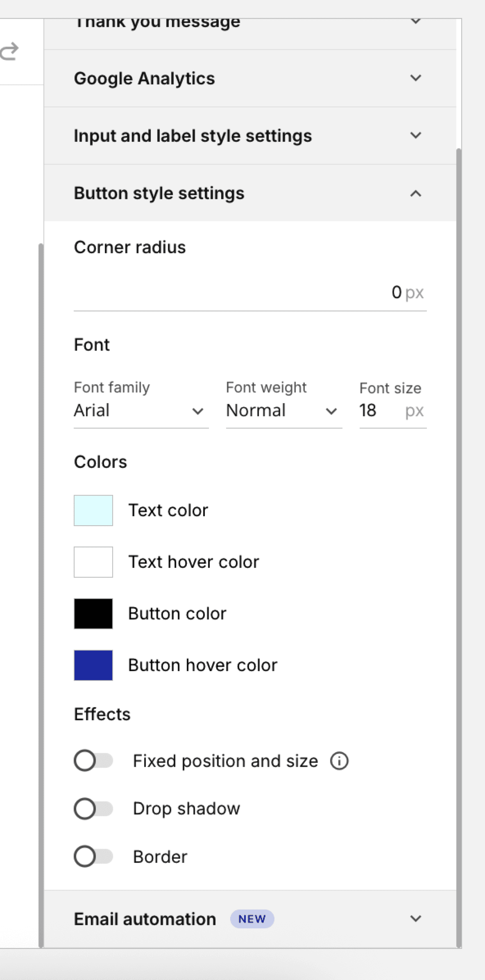485x980 pixels.
Task: Open info icon beside Fixed position and size
Action: (x=339, y=761)
